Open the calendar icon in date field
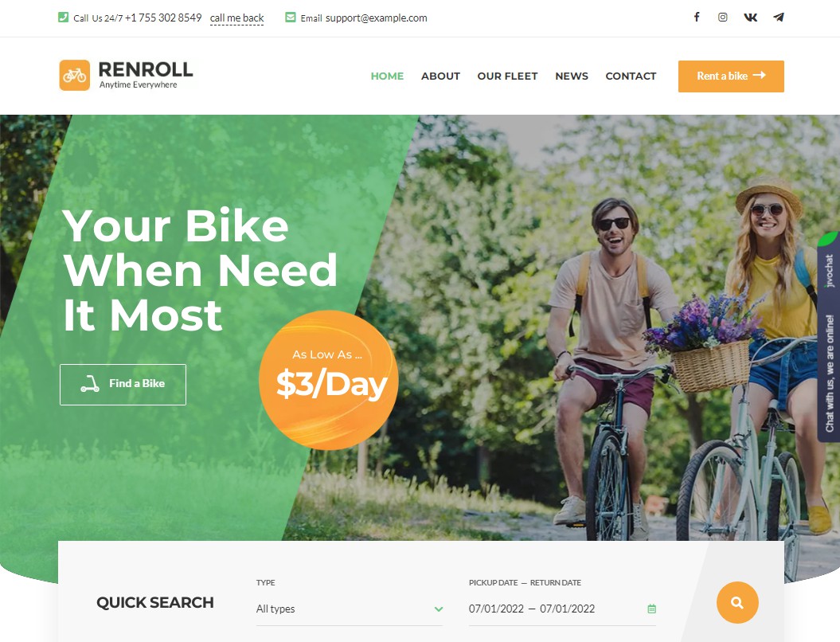This screenshot has height=642, width=840. point(651,609)
